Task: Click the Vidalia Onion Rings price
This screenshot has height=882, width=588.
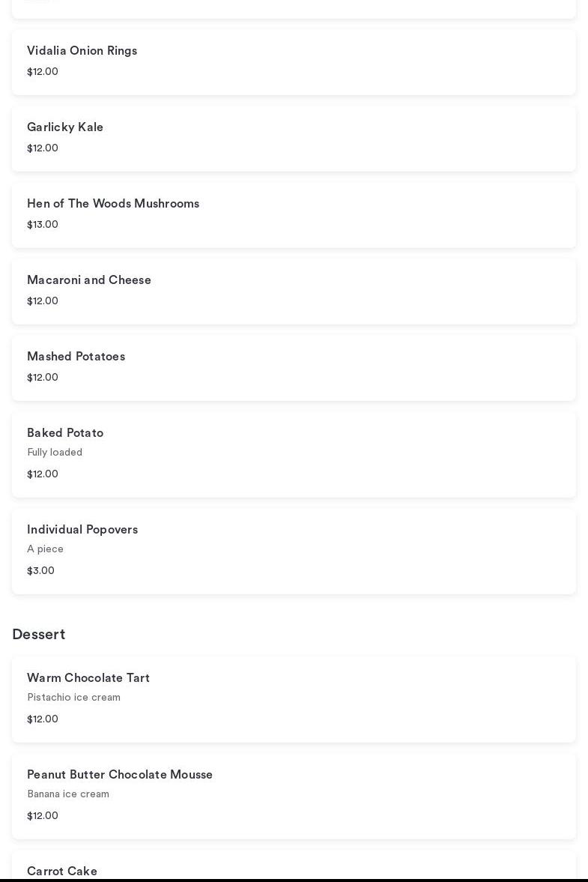Action: [x=43, y=72]
